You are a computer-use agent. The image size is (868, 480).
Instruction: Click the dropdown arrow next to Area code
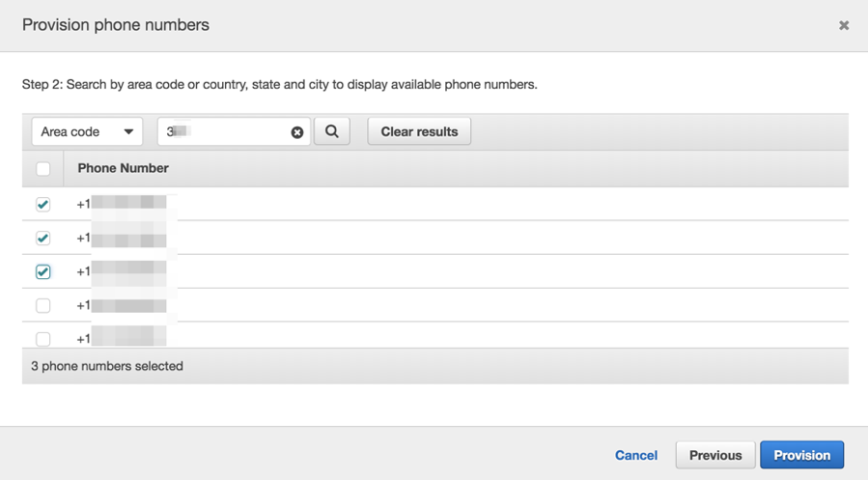click(128, 131)
